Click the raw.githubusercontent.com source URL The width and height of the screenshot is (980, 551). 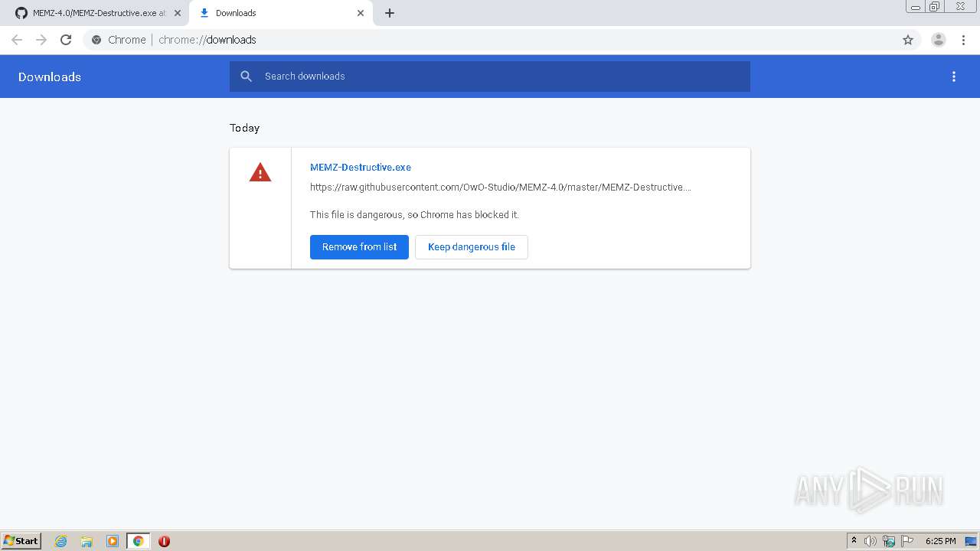(501, 187)
